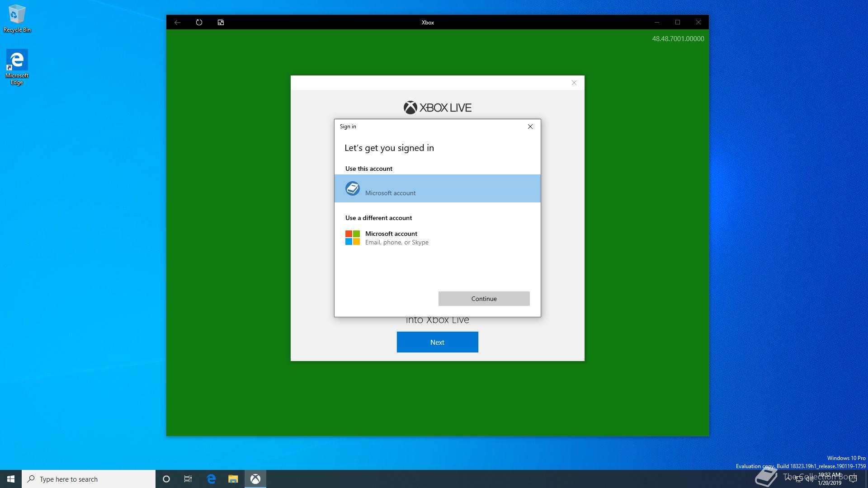Click the Microsoft four-color logo
Viewport: 868px width, 488px height.
point(353,238)
